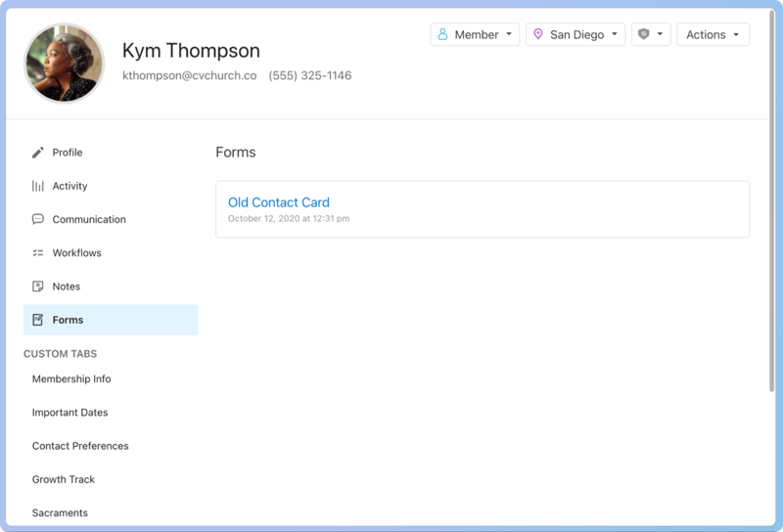Click the location pin icon near San Diego
Screen dimensions: 783x532
point(537,34)
